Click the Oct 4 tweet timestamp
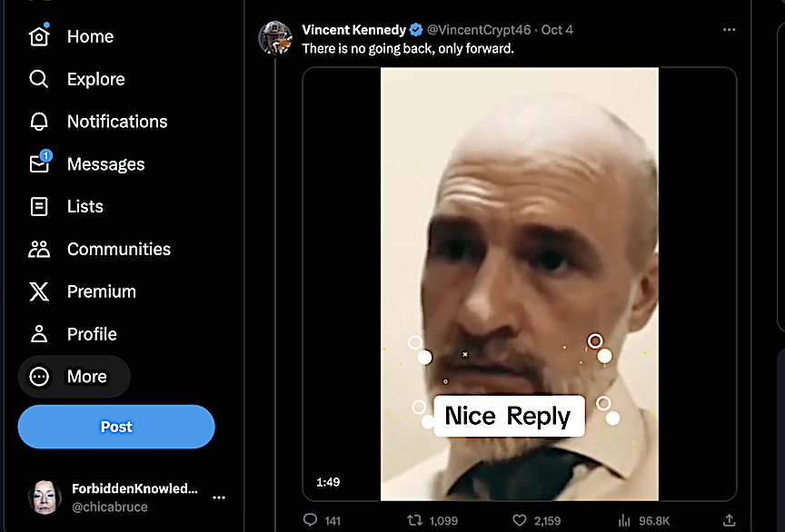The width and height of the screenshot is (785, 532). click(557, 30)
